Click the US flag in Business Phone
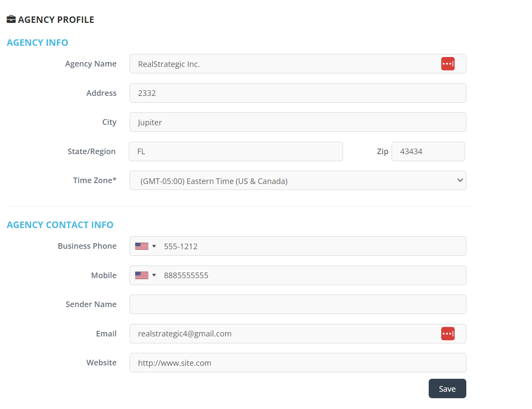This screenshot has width=532, height=409. pos(141,246)
